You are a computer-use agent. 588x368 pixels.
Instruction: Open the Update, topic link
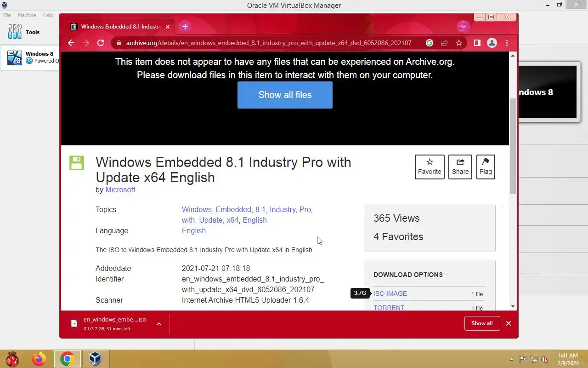211,220
